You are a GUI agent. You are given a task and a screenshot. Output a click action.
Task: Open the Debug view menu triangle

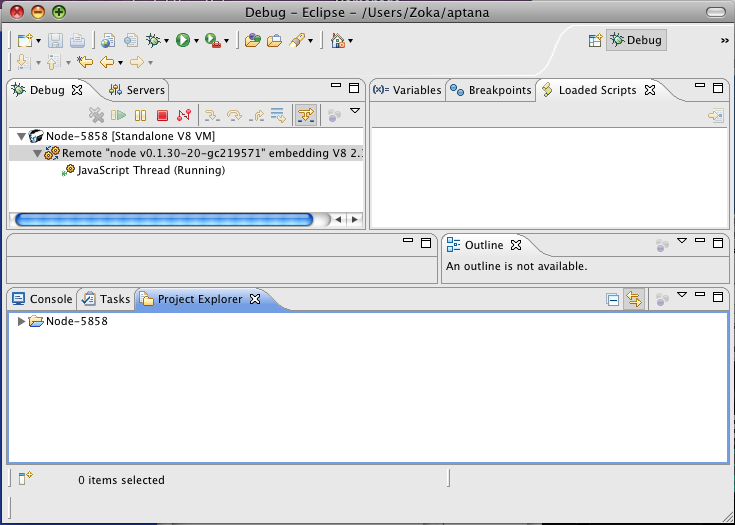click(355, 111)
